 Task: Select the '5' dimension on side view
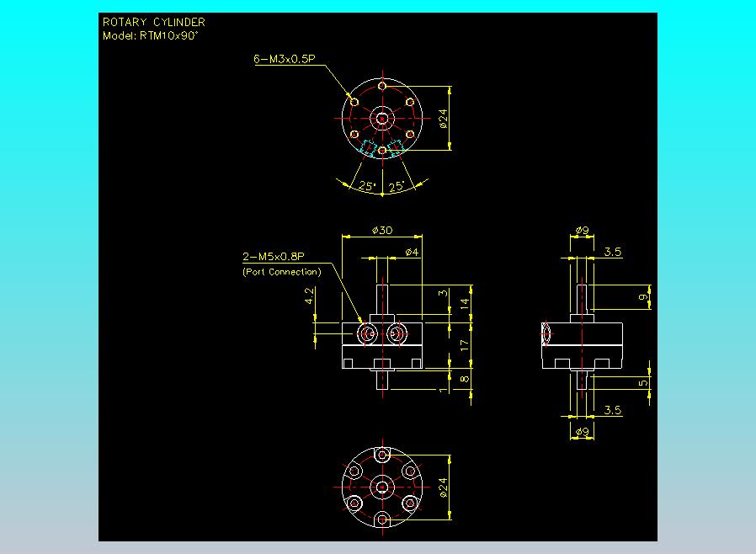(642, 383)
